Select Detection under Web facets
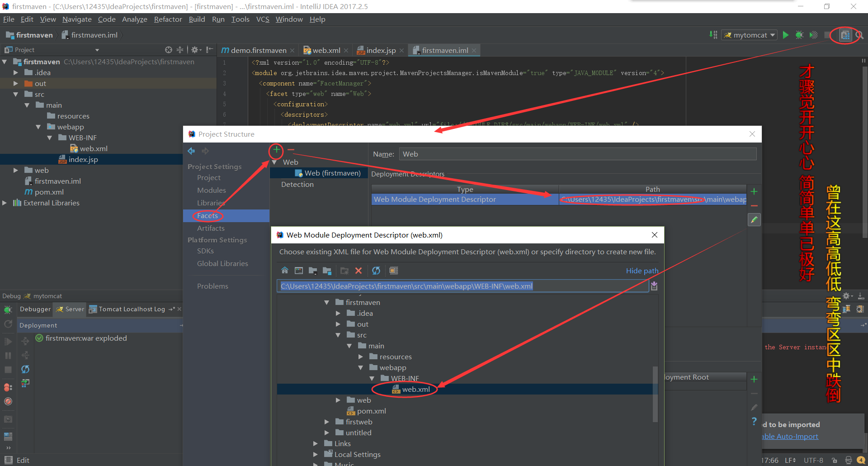This screenshot has height=466, width=868. point(297,184)
